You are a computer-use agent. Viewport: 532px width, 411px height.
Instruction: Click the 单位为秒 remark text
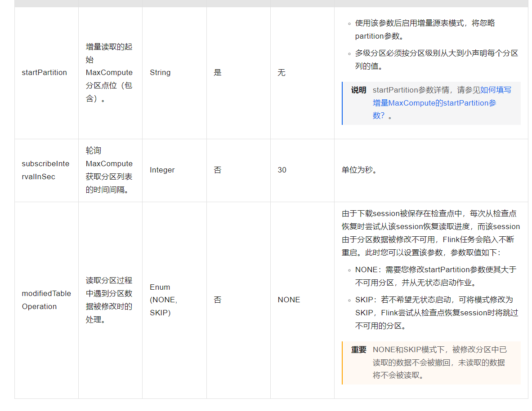pos(359,170)
